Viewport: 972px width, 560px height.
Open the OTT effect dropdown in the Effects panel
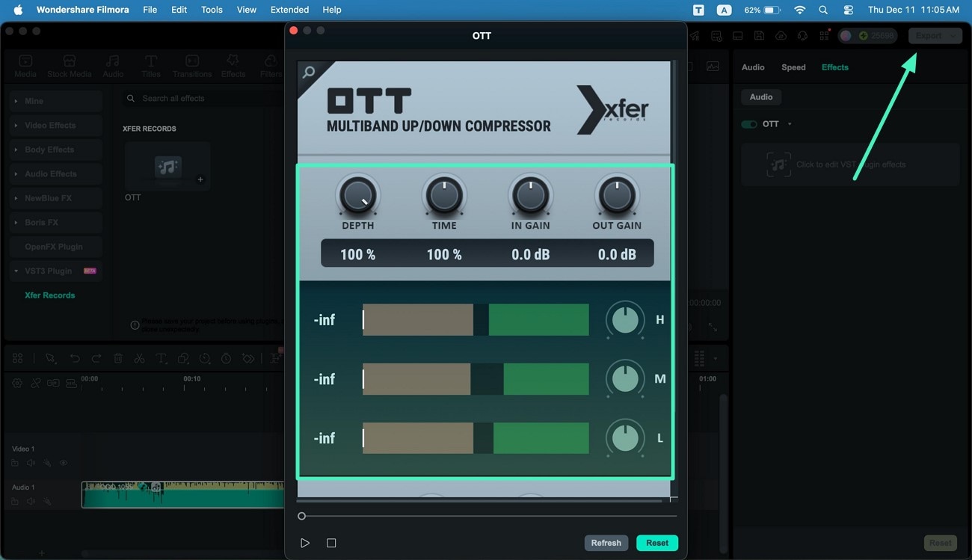tap(789, 124)
